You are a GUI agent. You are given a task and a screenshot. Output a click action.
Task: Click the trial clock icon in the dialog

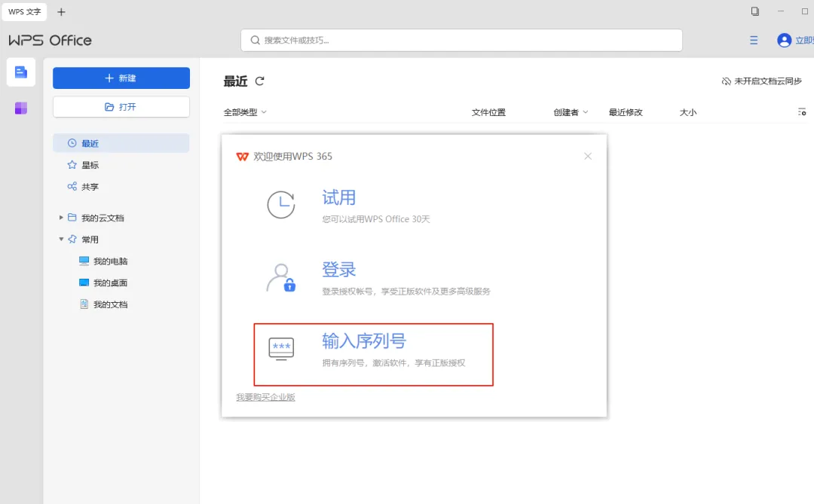281,204
